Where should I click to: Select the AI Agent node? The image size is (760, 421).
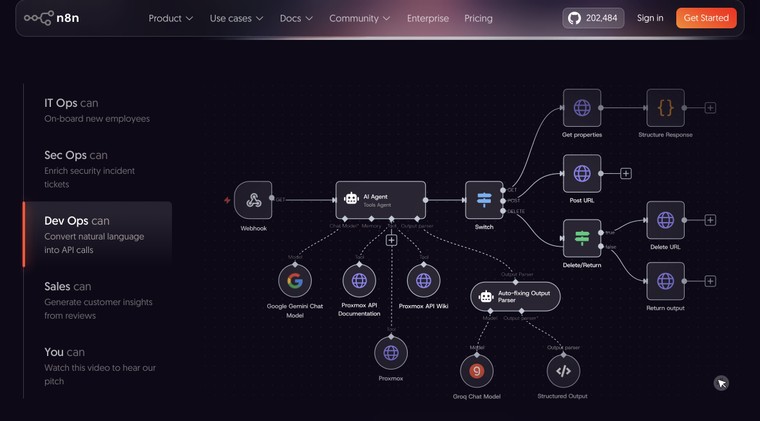click(x=380, y=200)
